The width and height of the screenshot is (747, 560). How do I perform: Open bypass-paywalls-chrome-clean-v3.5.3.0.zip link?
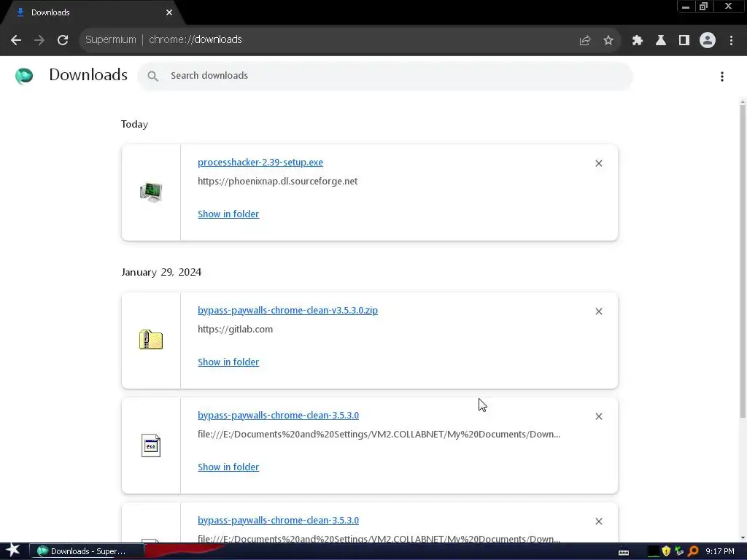click(x=287, y=311)
